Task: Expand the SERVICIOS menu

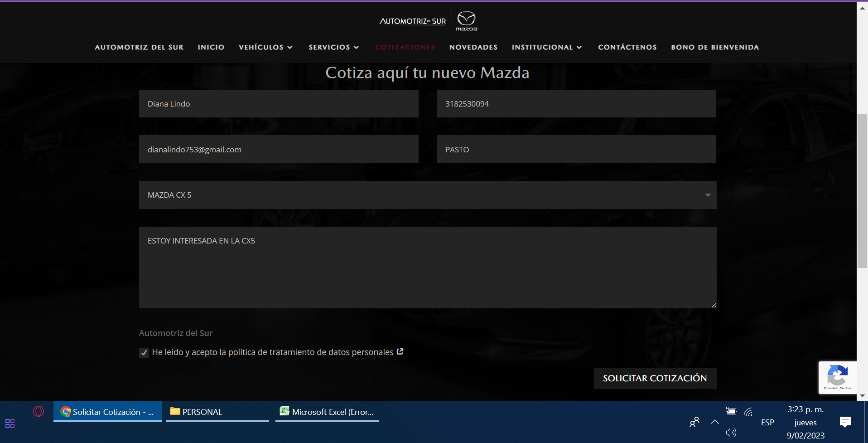Action: [x=333, y=47]
